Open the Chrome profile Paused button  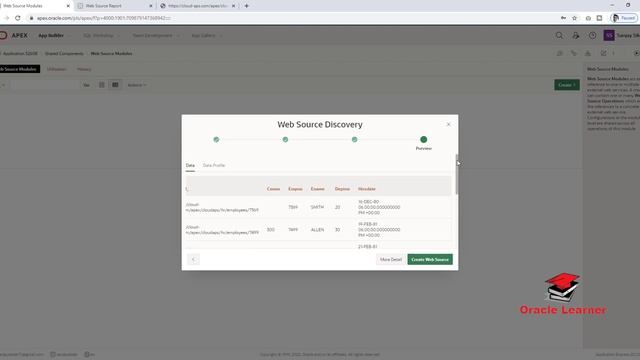624,18
